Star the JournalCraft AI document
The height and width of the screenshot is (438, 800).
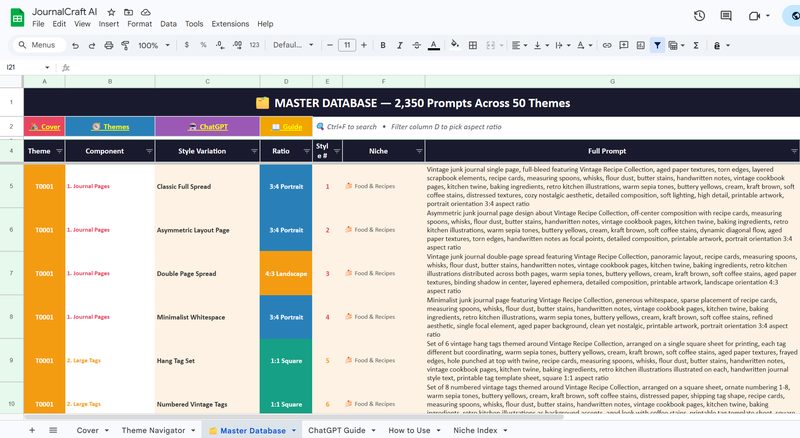click(111, 12)
